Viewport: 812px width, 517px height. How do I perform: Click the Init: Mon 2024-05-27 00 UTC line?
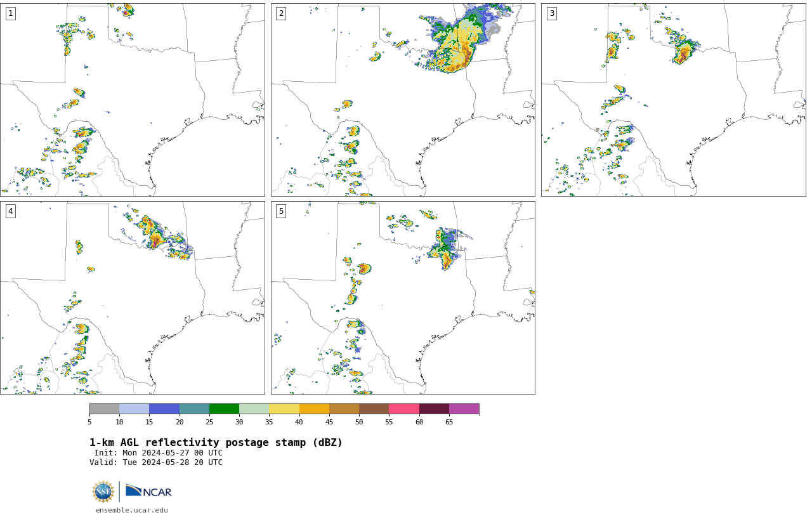tap(159, 453)
